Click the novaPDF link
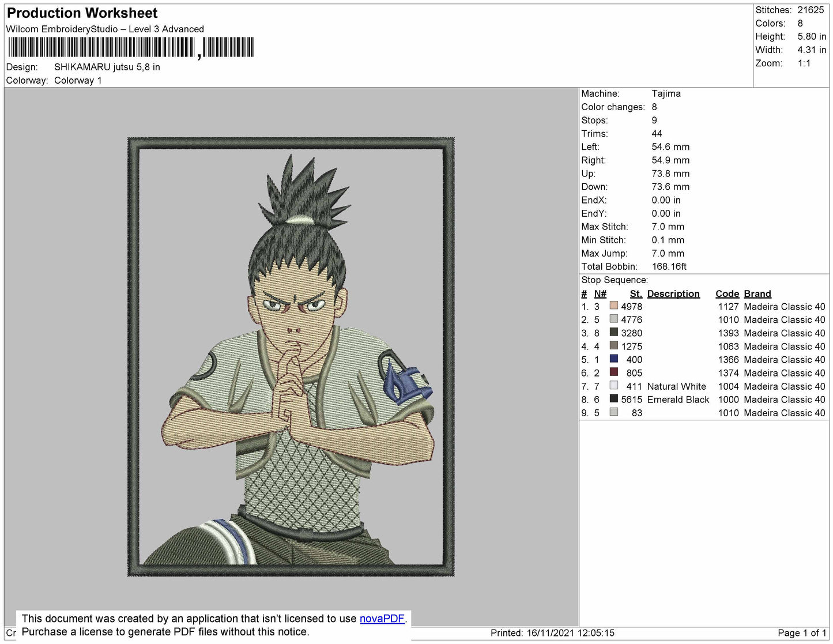833x644 pixels. click(x=382, y=619)
